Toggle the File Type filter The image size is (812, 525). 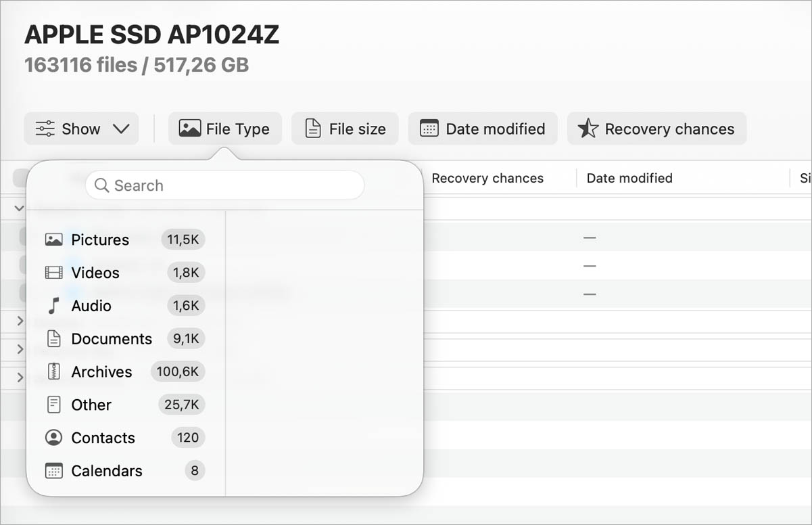[x=224, y=128]
